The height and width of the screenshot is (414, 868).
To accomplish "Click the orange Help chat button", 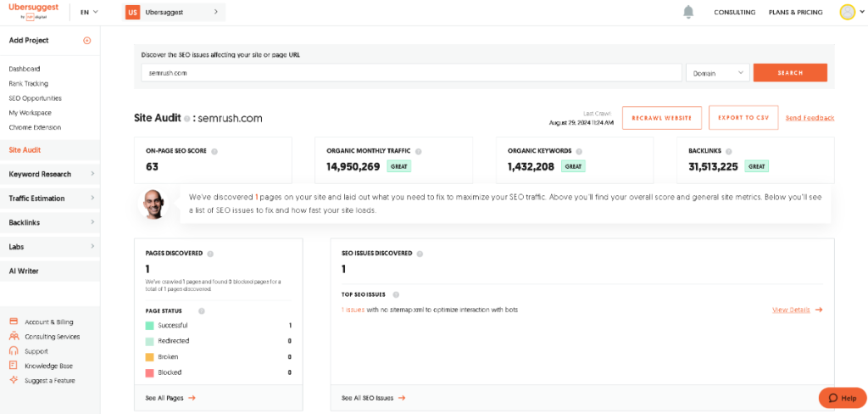I will [x=843, y=398].
